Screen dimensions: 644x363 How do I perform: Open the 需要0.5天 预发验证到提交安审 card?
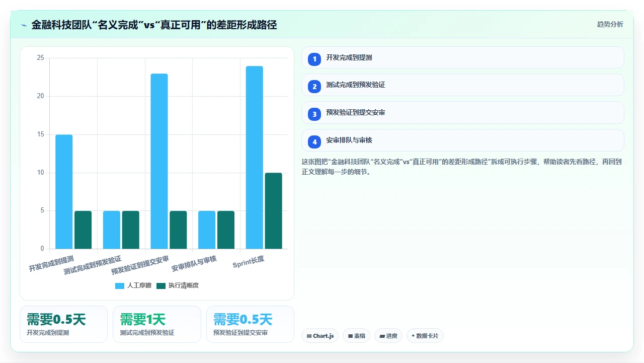coord(250,324)
